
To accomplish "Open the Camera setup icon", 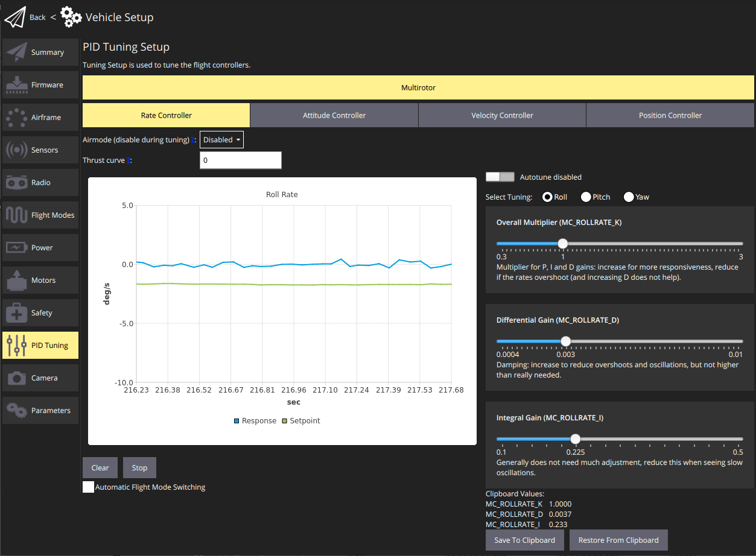I will 17,378.
